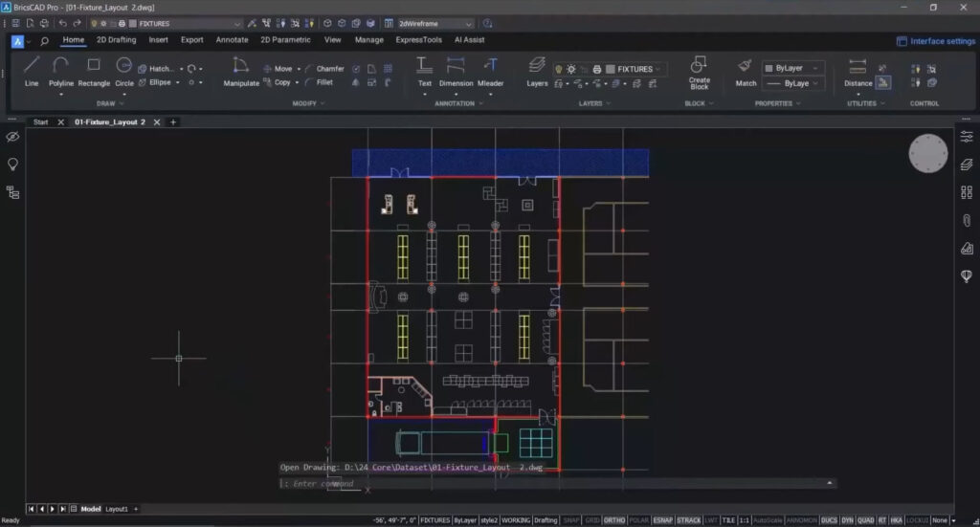Select the Mleader tool
Screen dimensions: 980x527
[490, 71]
